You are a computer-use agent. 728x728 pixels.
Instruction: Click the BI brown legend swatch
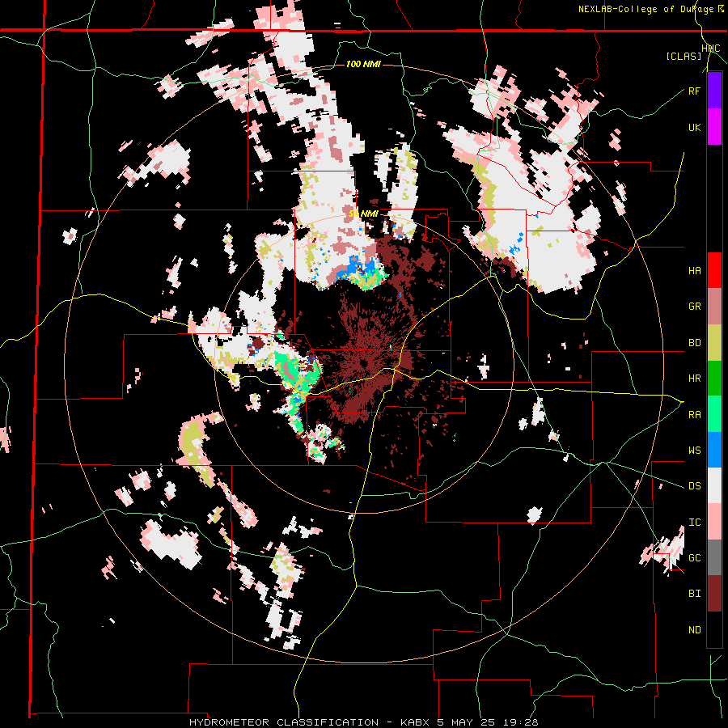pos(714,594)
